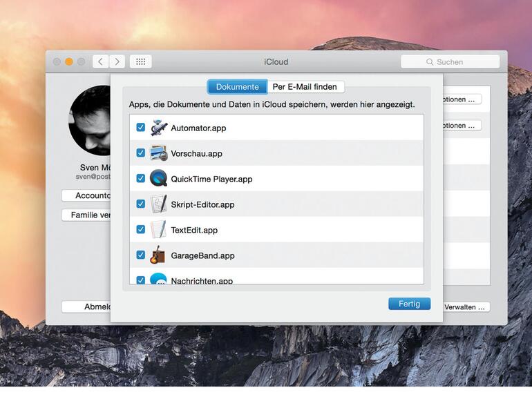Click the lower Optionen button behind dialog
Viewport: 532px width, 399px height.
(x=462, y=126)
